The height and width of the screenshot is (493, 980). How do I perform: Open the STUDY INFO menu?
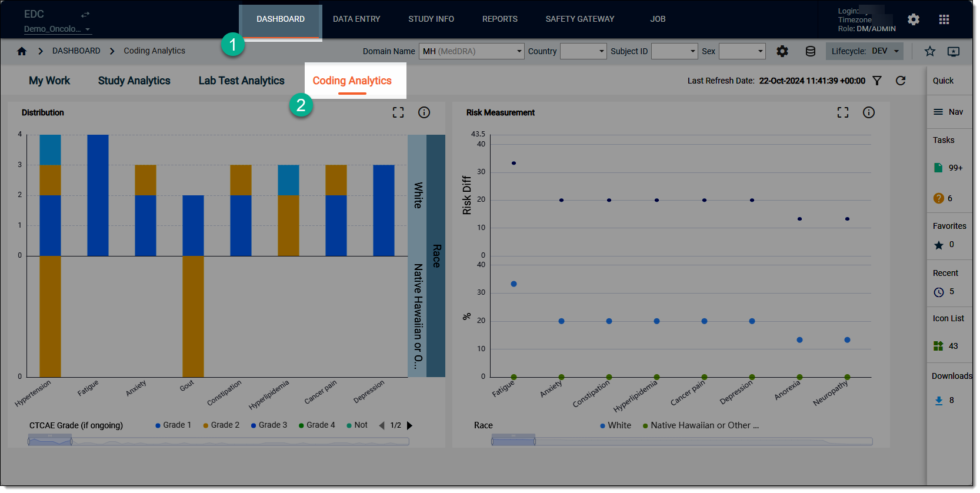pyautogui.click(x=431, y=19)
